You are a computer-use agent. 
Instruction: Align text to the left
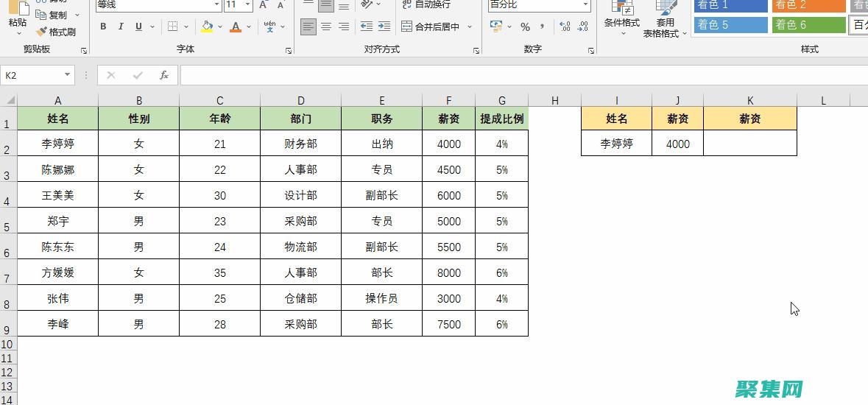[308, 27]
